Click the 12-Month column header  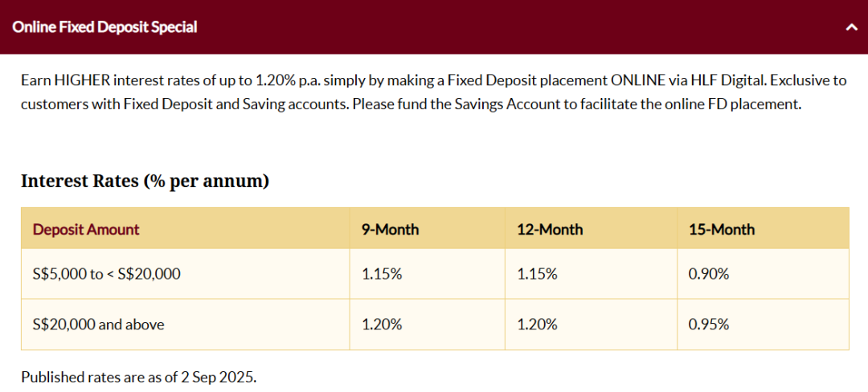tap(550, 230)
